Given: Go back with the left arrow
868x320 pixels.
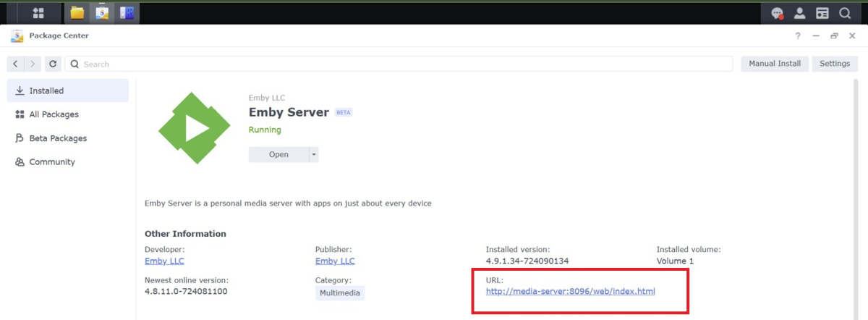Looking at the screenshot, I should (16, 64).
